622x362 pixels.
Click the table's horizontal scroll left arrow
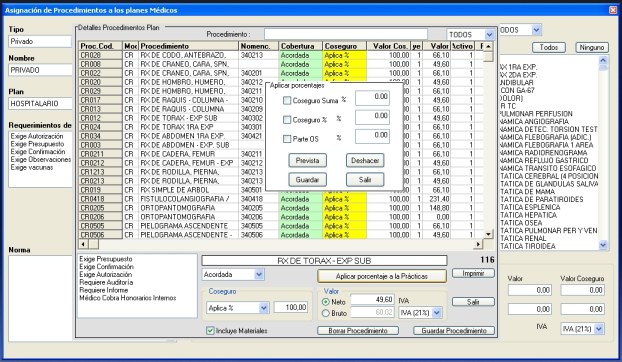tap(83, 244)
